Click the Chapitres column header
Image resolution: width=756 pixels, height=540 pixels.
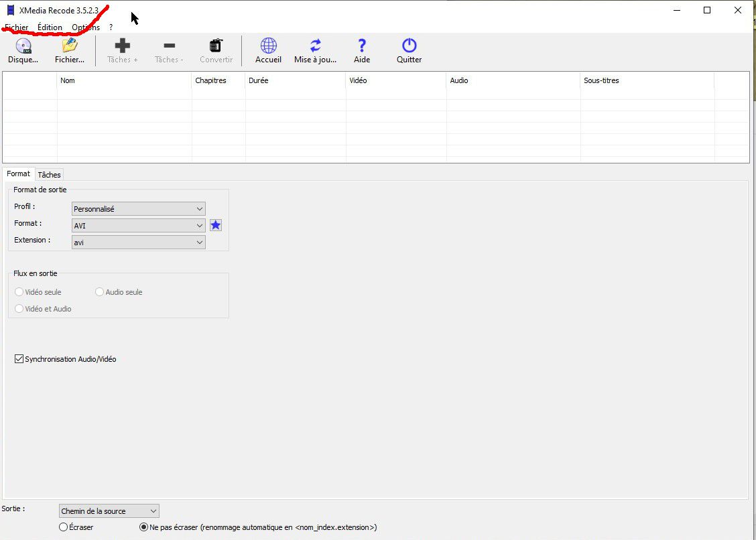pos(218,80)
